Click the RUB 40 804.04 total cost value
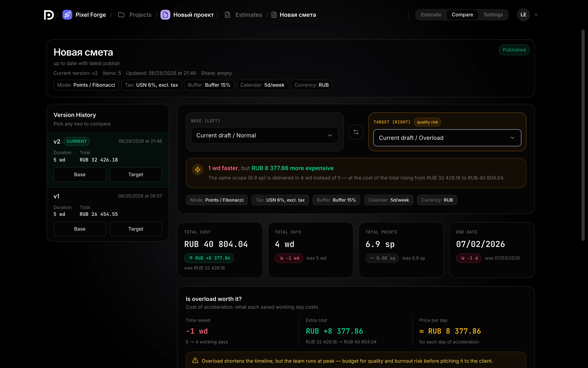This screenshot has width=588, height=368. tap(216, 244)
